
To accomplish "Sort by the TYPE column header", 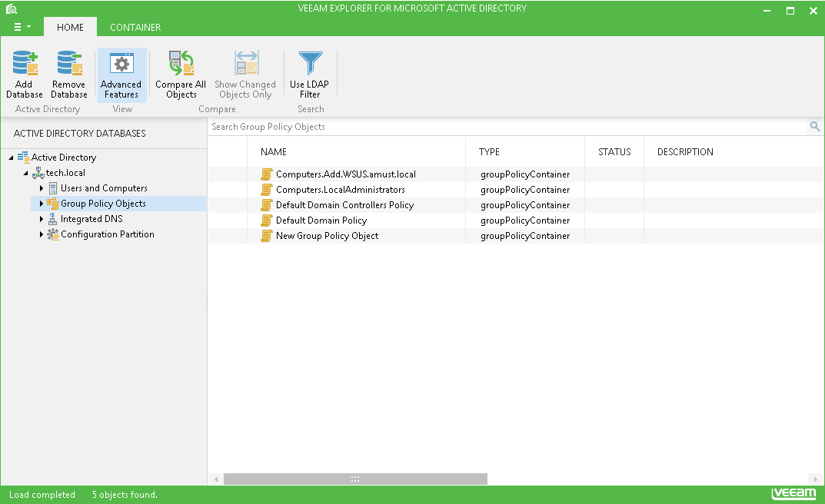I will 489,152.
